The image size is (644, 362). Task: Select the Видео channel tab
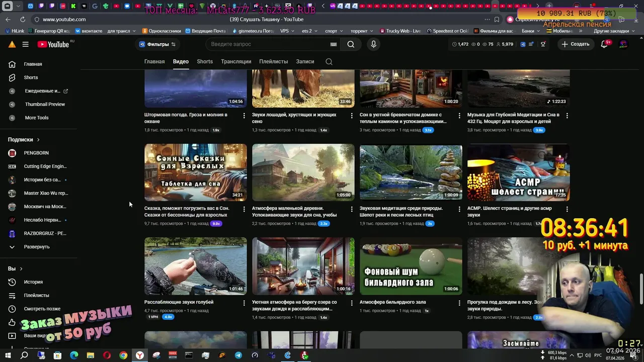coord(181,61)
